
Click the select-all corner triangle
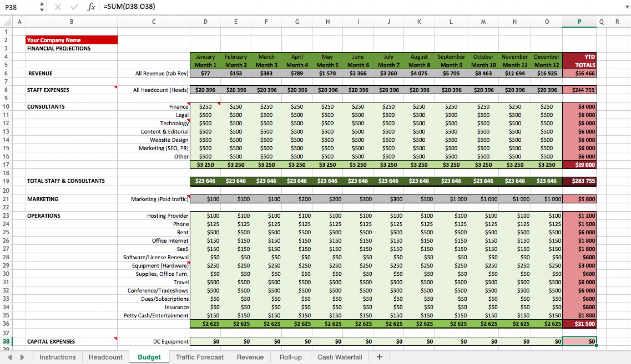click(x=7, y=22)
